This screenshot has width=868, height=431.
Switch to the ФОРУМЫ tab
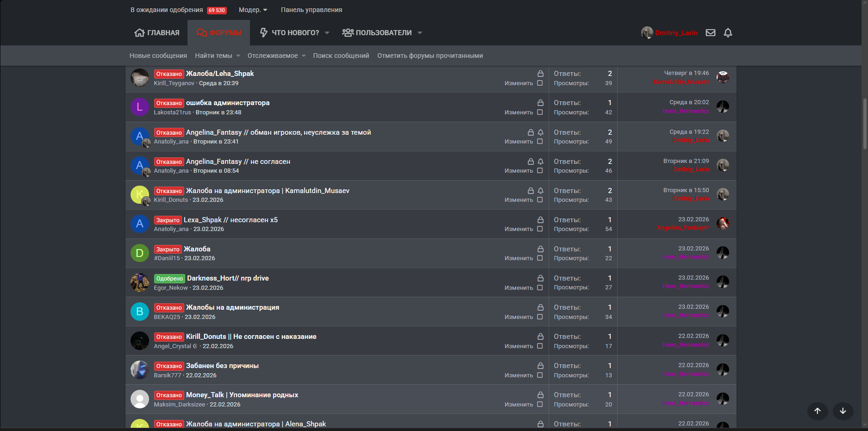click(219, 32)
